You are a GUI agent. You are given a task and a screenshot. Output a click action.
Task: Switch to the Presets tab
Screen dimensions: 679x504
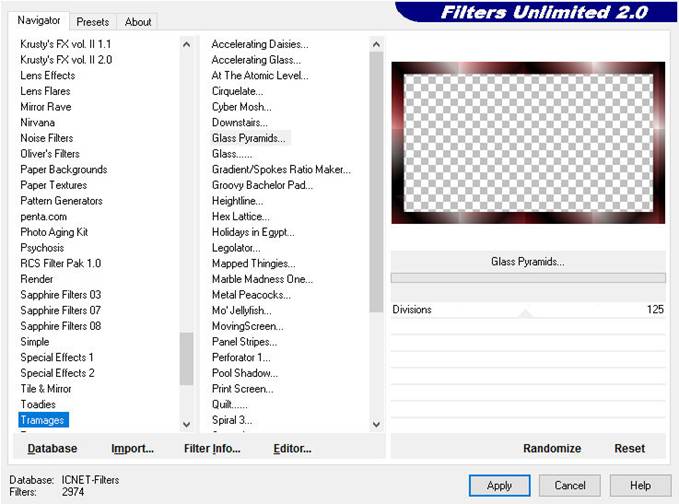coord(93,21)
